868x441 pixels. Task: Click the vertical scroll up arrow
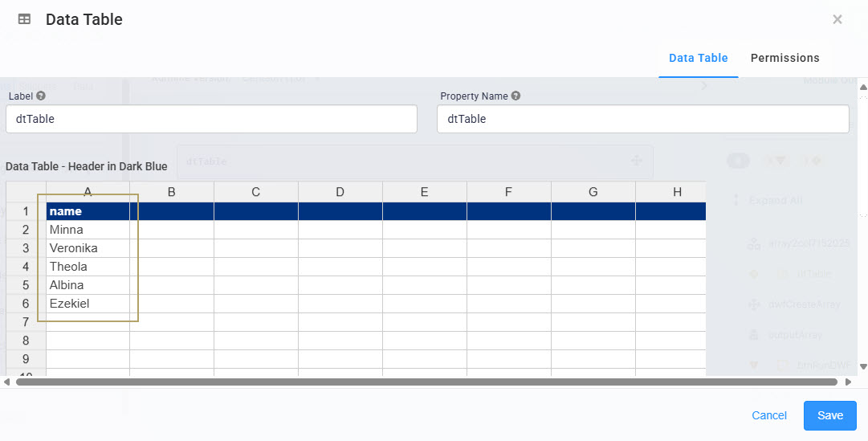pyautogui.click(x=863, y=87)
